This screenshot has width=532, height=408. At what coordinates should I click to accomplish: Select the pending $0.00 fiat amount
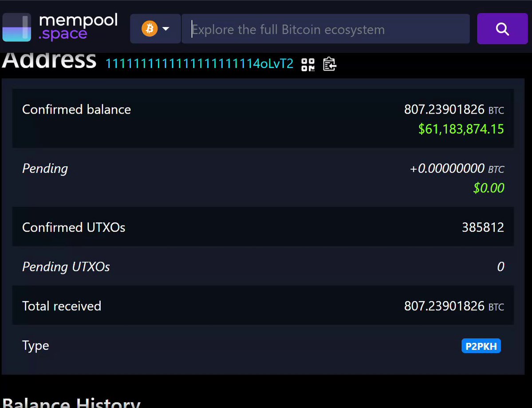click(x=489, y=188)
